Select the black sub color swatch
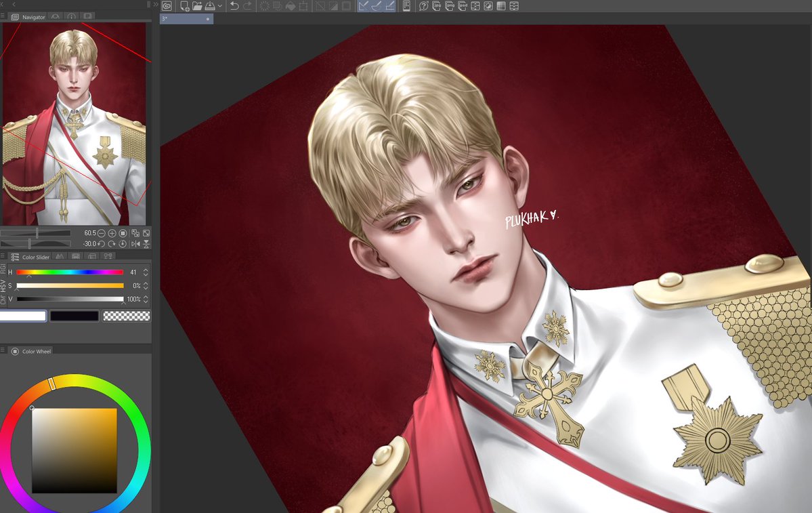Image resolution: width=812 pixels, height=513 pixels. click(x=74, y=316)
